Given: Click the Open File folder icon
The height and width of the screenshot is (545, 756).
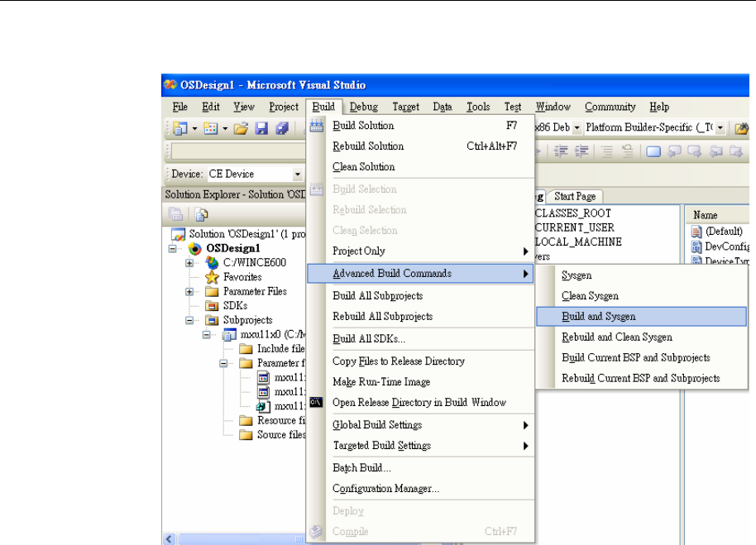Looking at the screenshot, I should [x=241, y=128].
